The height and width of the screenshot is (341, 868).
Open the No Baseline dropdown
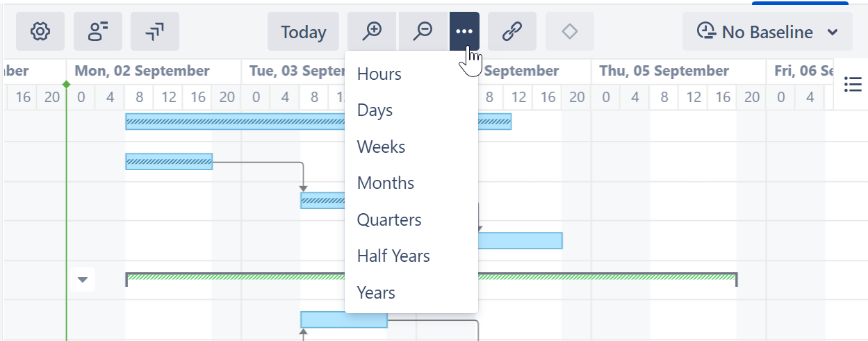(767, 32)
